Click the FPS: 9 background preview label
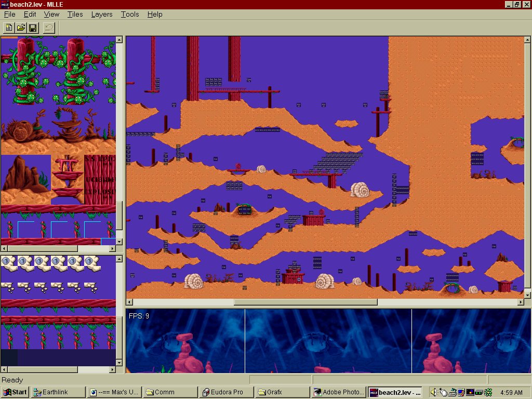Viewport: 532px width, 399px height. tap(139, 316)
